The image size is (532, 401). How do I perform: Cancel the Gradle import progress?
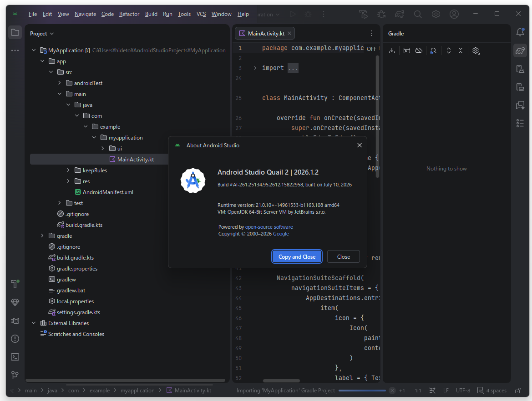(392, 391)
